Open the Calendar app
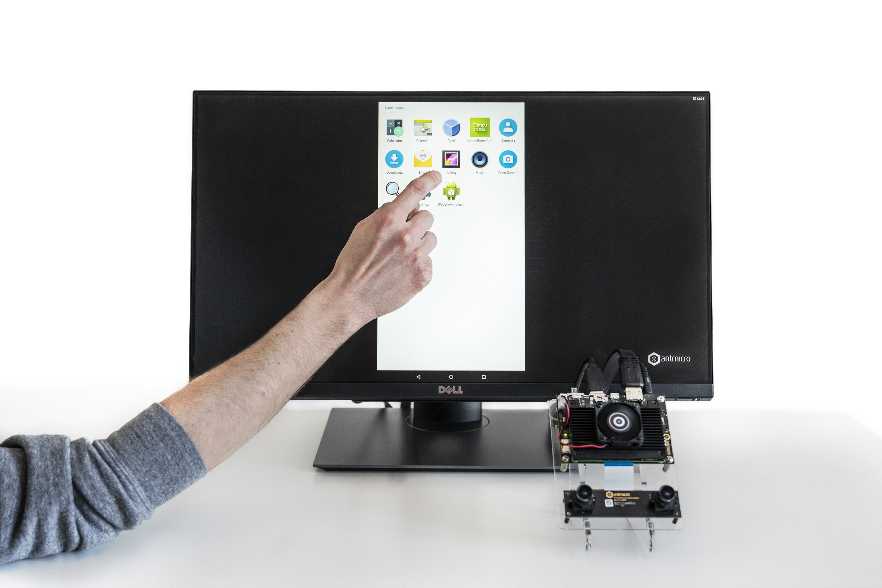Screen dimensions: 882x588 click(420, 129)
